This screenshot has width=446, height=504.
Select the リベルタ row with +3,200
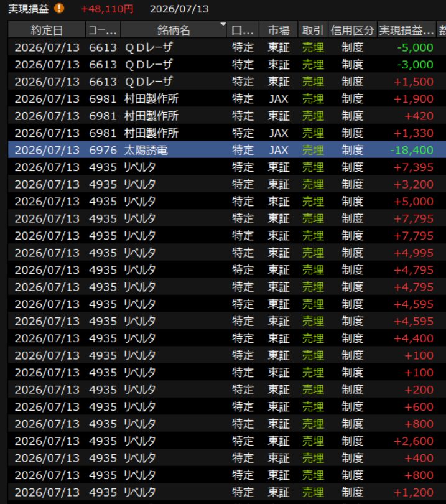(227, 184)
